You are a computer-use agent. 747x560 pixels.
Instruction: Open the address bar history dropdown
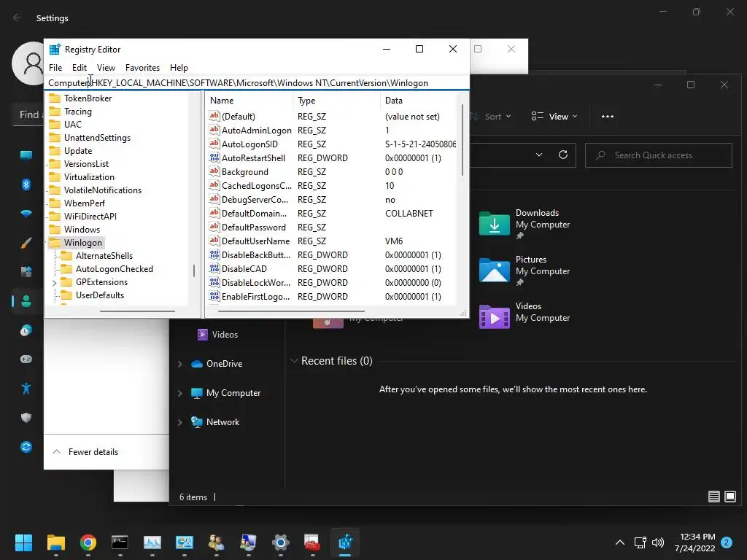pos(539,155)
